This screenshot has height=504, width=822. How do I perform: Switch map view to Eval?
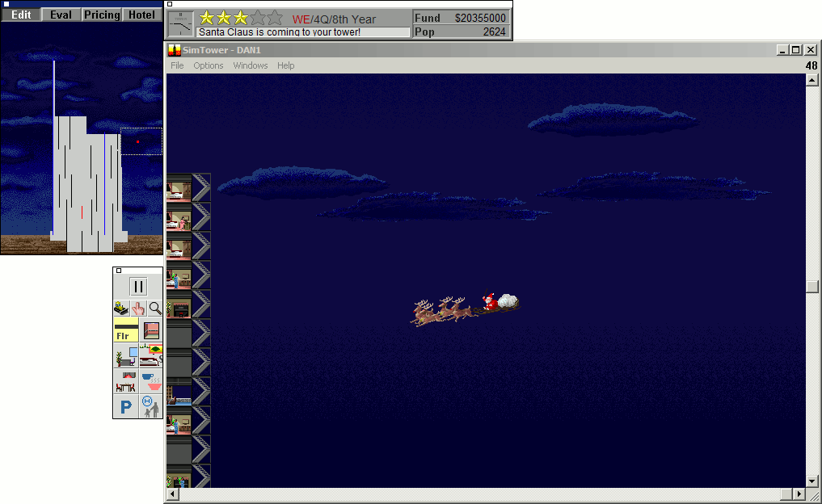click(61, 15)
